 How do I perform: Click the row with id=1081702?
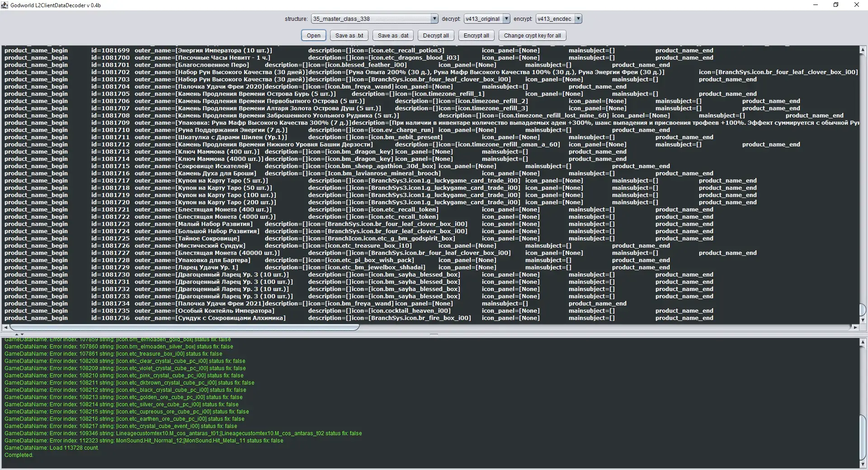pos(430,72)
